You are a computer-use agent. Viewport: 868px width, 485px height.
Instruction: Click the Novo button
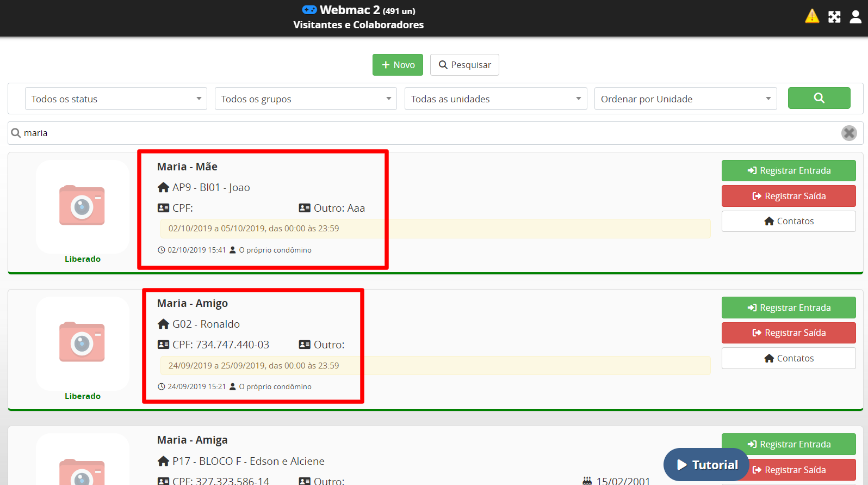(x=398, y=65)
